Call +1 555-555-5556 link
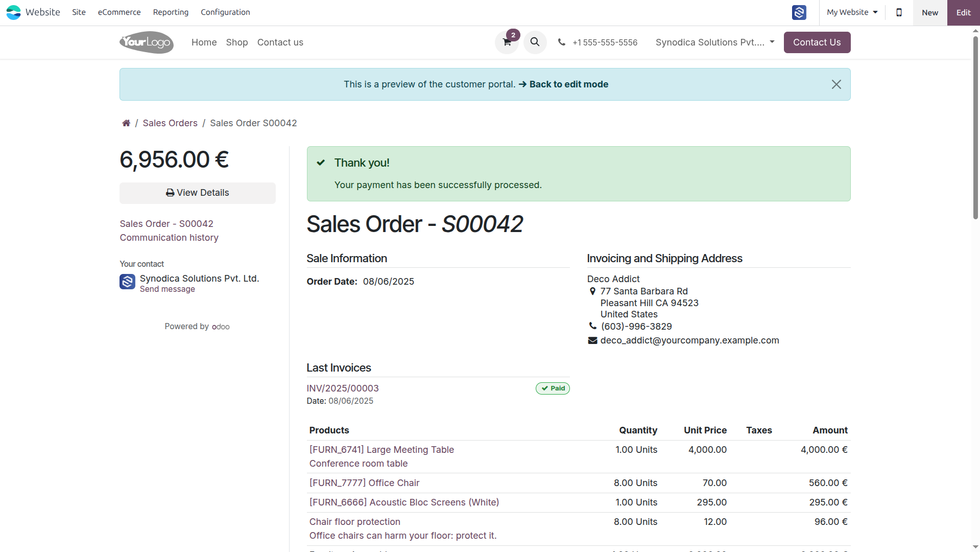The width and height of the screenshot is (980, 552). 605,42
